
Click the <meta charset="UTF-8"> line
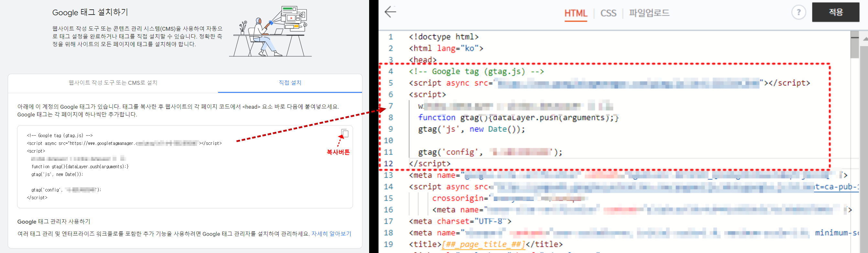[460, 221]
